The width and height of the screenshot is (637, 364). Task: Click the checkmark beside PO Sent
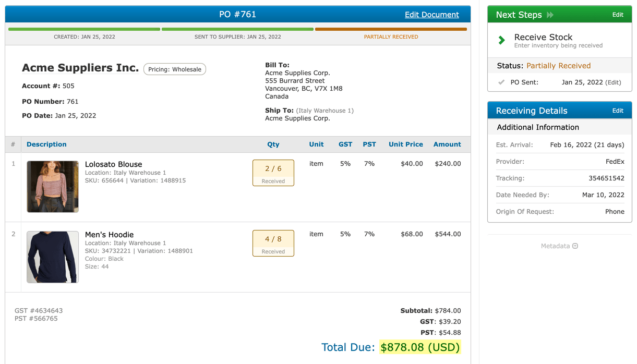[501, 82]
